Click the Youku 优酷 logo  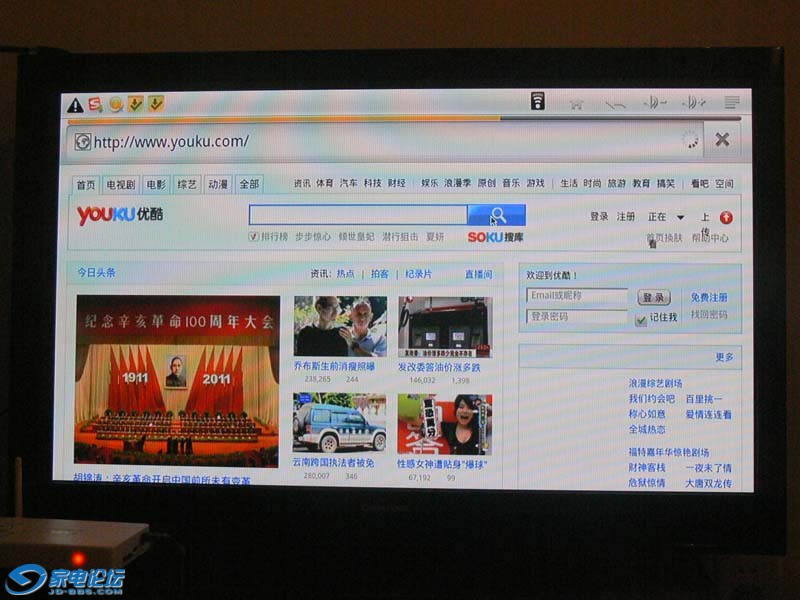click(120, 215)
